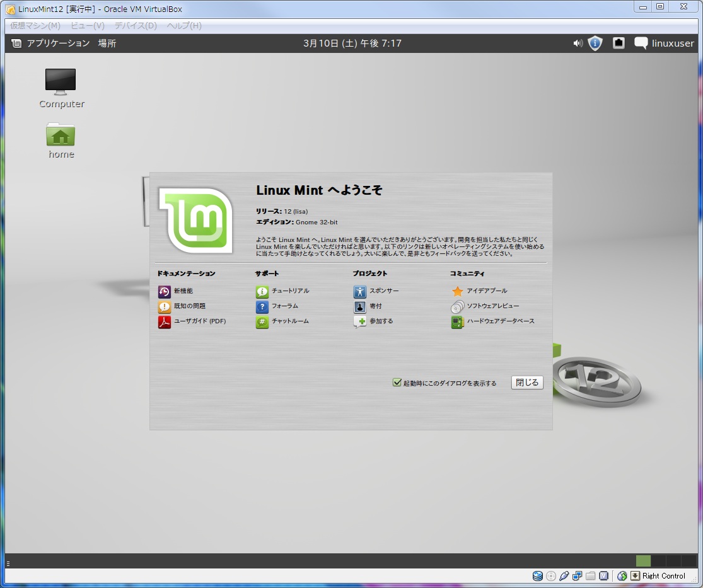Image resolution: width=703 pixels, height=588 pixels.
Task: Click the 閉じる button
Action: (x=527, y=383)
